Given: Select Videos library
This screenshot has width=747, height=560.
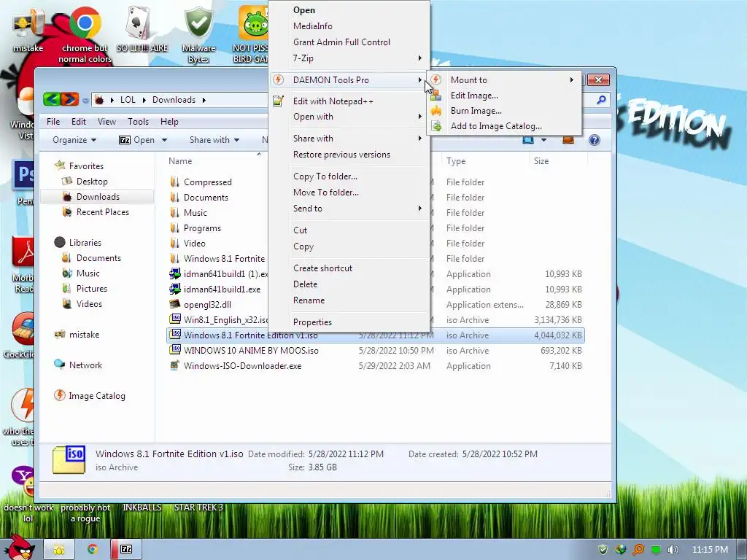Looking at the screenshot, I should pyautogui.click(x=89, y=304).
